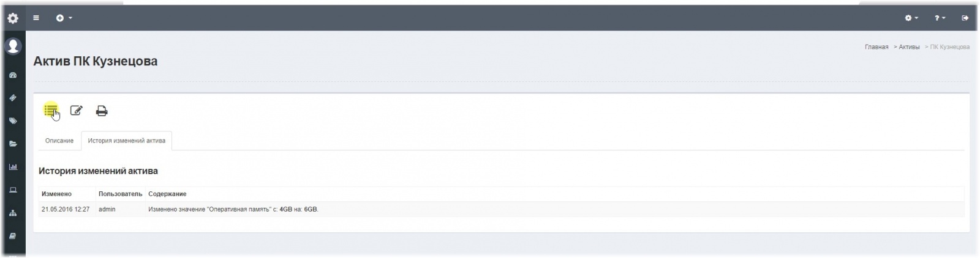980x258 pixels.
Task: Switch to the Описание tab
Action: [x=59, y=141]
